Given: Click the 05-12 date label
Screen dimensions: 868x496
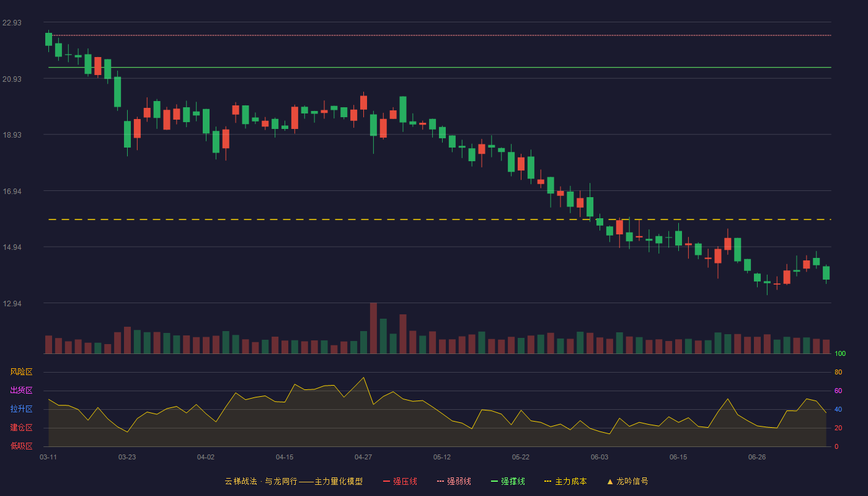Looking at the screenshot, I should 442,457.
